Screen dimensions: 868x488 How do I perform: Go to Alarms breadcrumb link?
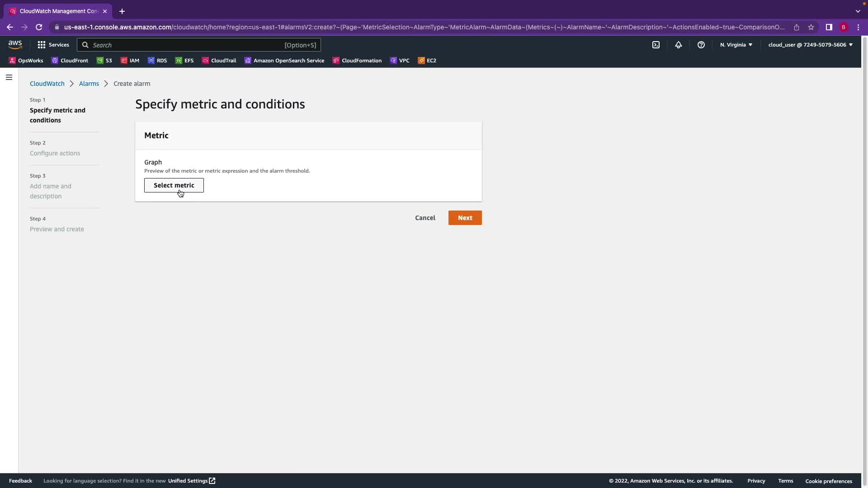click(x=89, y=84)
